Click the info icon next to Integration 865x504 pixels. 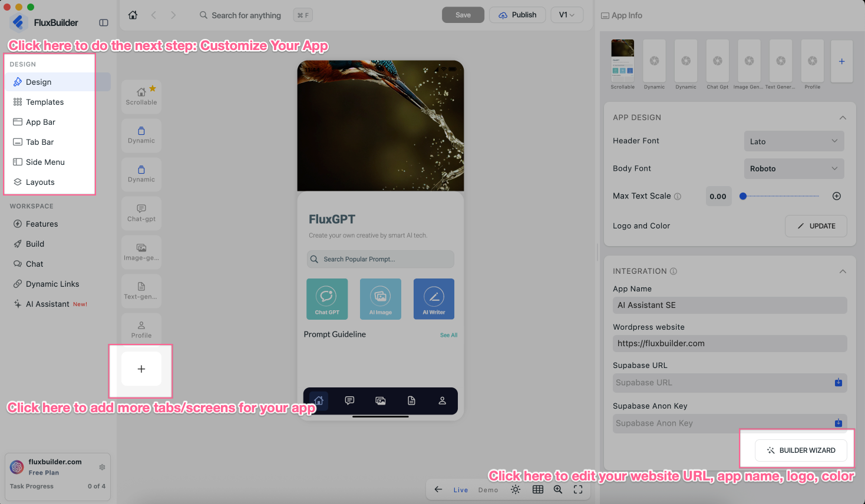point(673,271)
